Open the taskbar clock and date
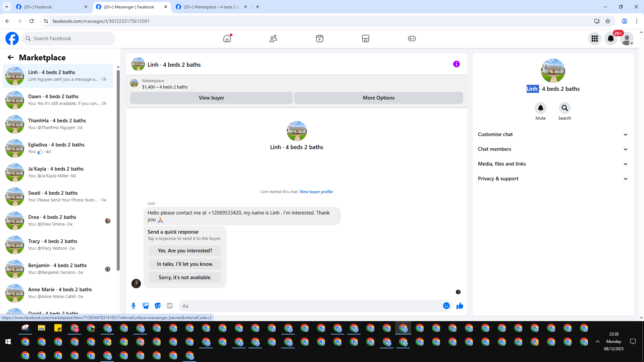The width and height of the screenshot is (644, 362). (x=614, y=342)
